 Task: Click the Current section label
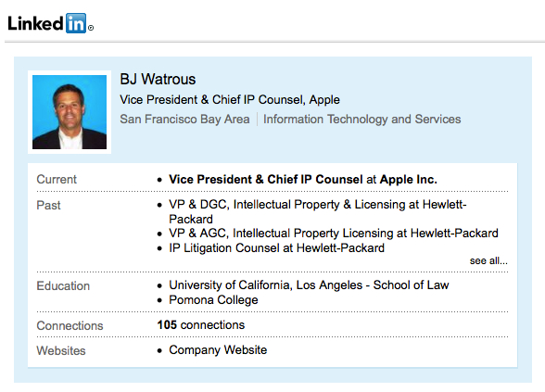coord(57,180)
